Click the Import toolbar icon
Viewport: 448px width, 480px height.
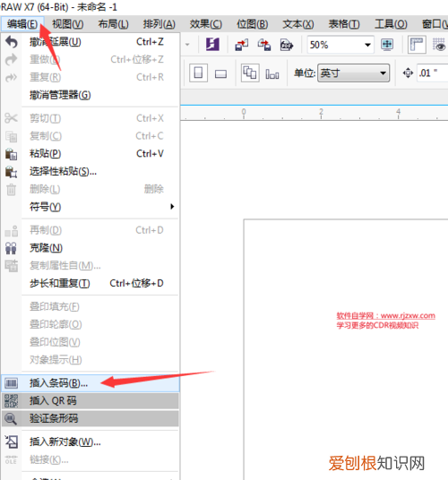242,45
